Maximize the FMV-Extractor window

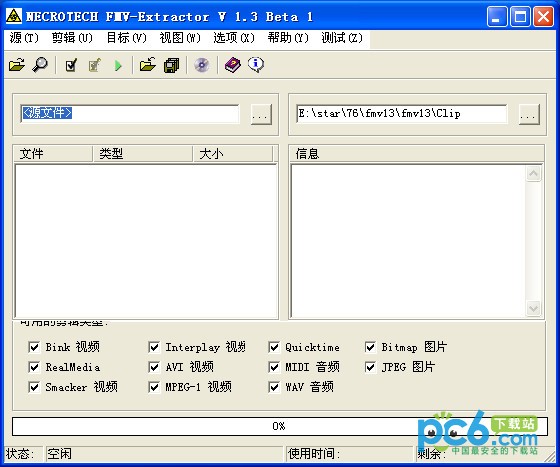(x=520, y=16)
